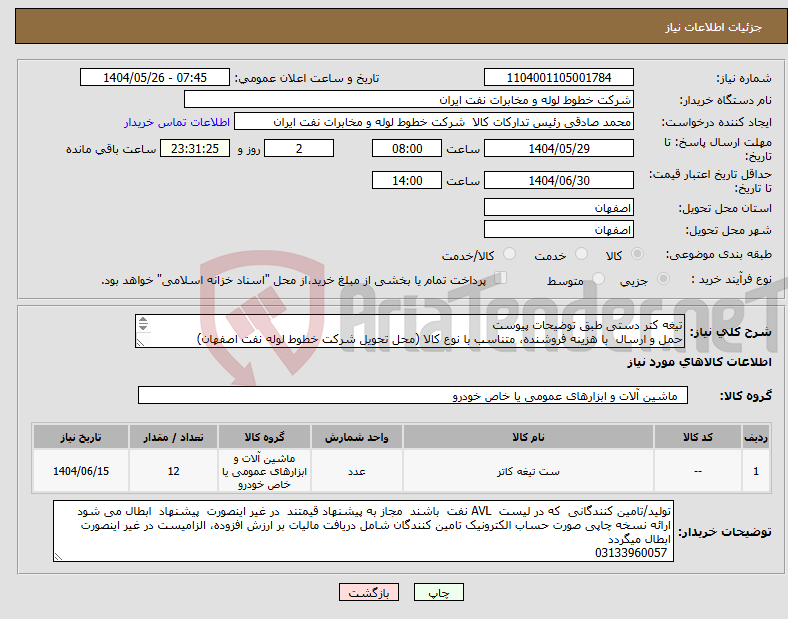Click the buyer organization name field

[409, 99]
